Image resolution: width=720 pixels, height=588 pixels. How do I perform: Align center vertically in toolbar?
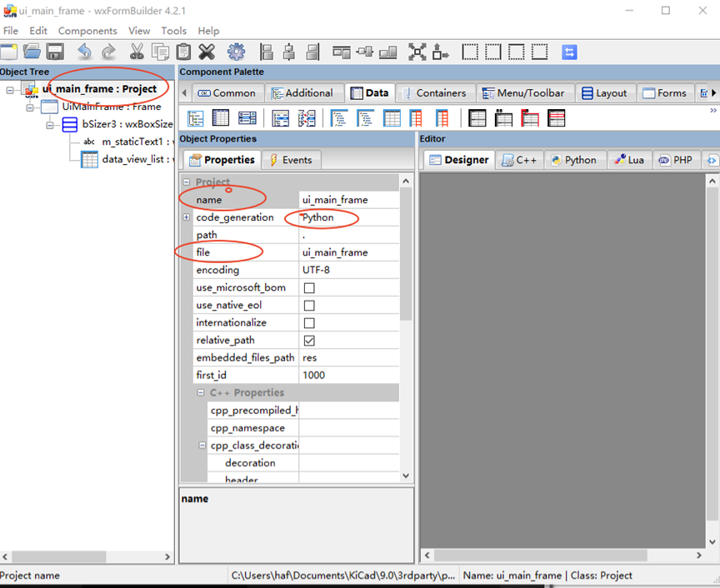(365, 52)
